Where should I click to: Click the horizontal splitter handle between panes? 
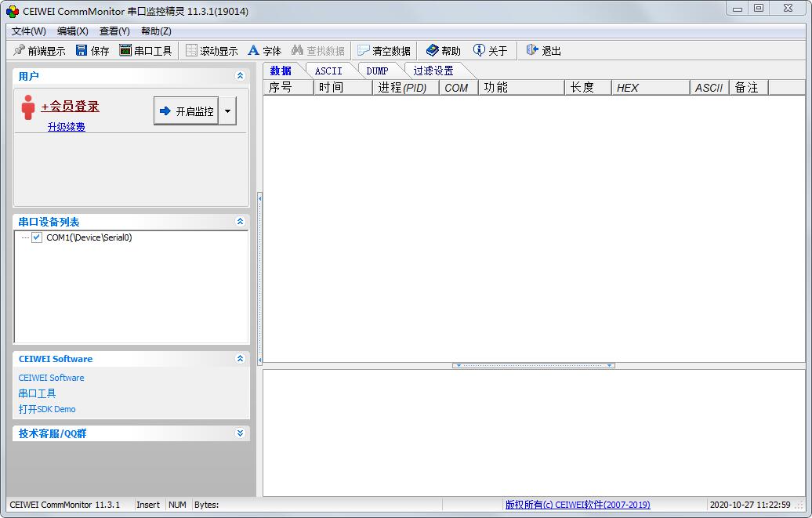click(x=533, y=365)
